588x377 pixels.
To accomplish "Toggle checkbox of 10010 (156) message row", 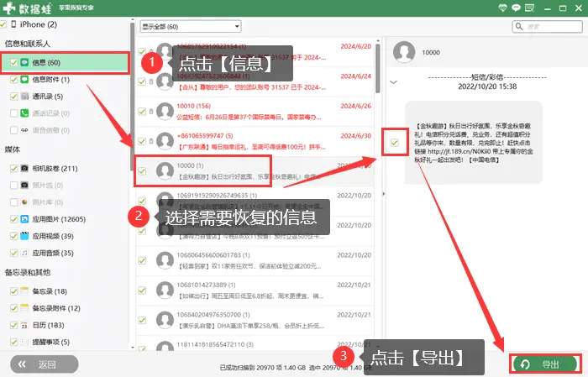I will tap(142, 112).
